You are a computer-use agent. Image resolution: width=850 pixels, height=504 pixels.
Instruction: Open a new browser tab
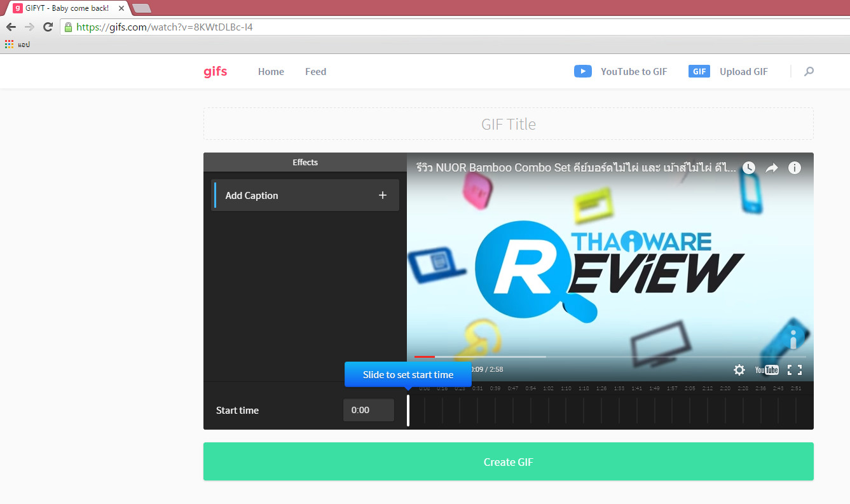coord(142,8)
